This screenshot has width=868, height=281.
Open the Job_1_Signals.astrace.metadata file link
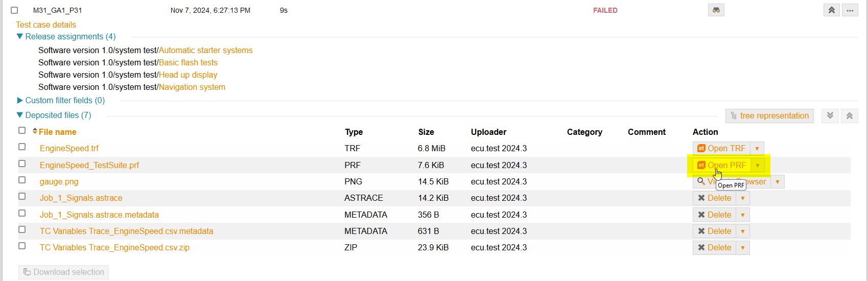tap(99, 215)
